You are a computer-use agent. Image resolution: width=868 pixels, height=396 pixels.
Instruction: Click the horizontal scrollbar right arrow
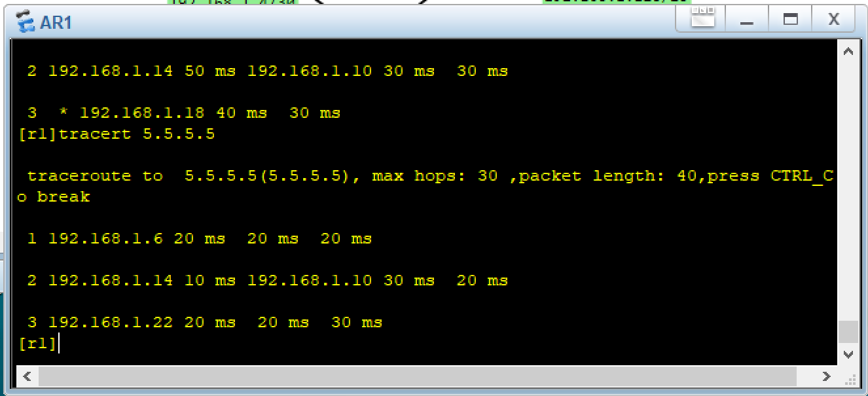[826, 376]
